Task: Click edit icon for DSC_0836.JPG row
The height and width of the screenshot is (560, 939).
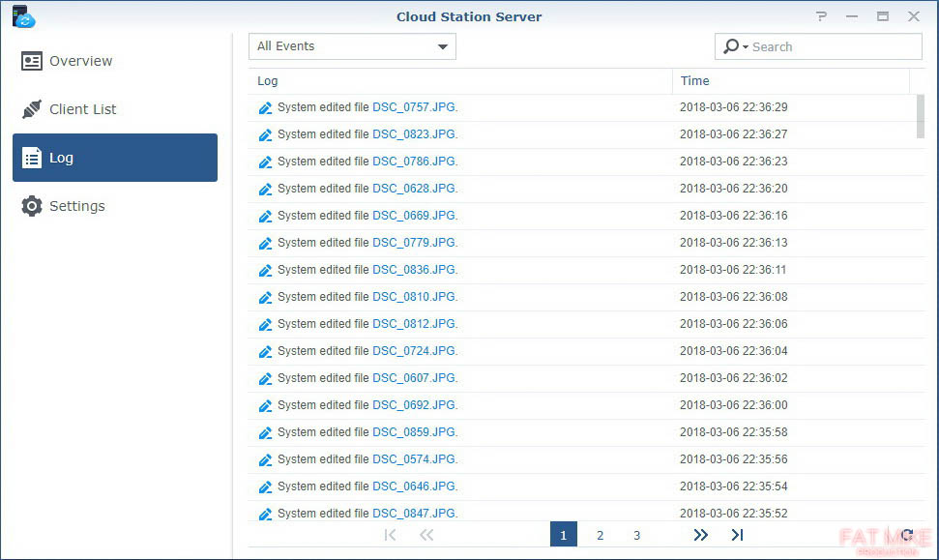Action: click(265, 270)
